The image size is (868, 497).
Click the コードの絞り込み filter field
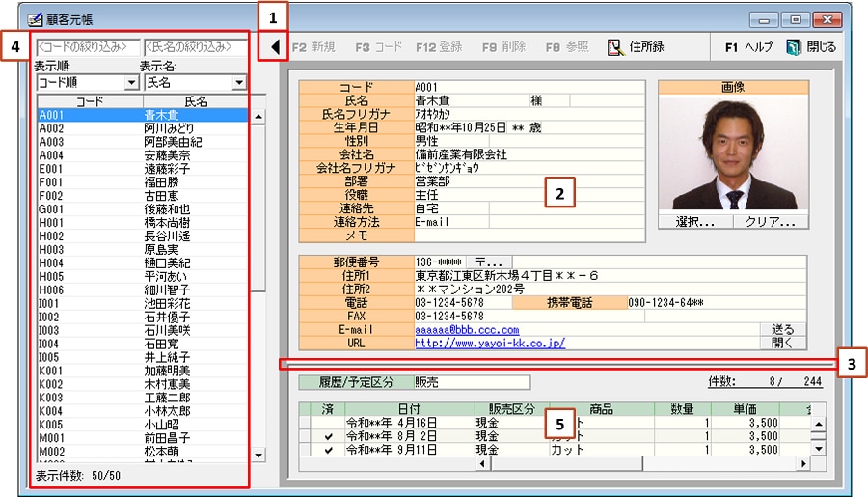pyautogui.click(x=87, y=46)
